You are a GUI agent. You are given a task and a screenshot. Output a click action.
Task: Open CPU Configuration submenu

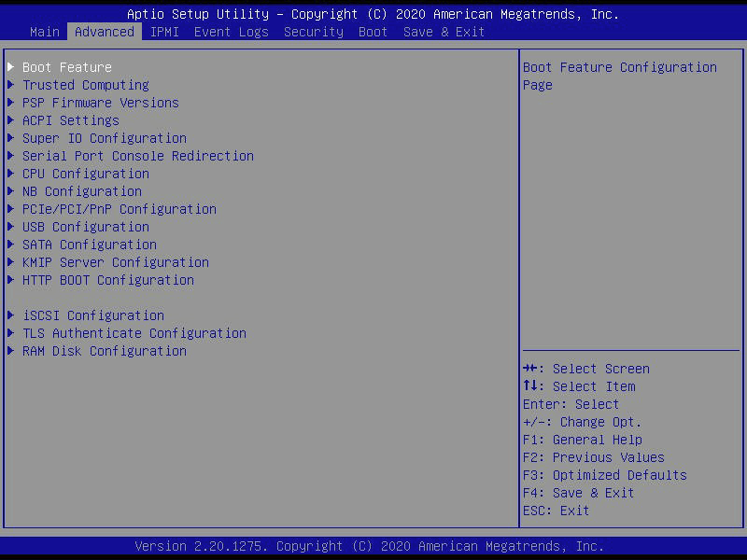coord(86,174)
